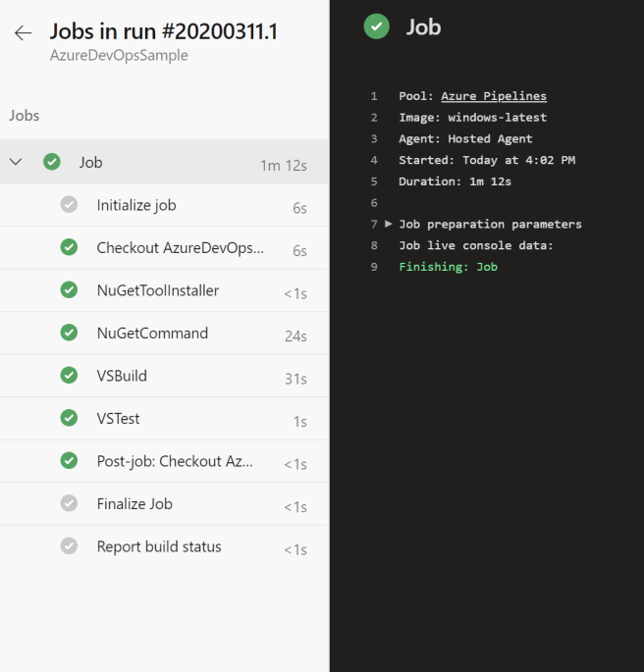Viewport: 644px width, 672px height.
Task: Open the VSTest step log
Action: coord(118,418)
